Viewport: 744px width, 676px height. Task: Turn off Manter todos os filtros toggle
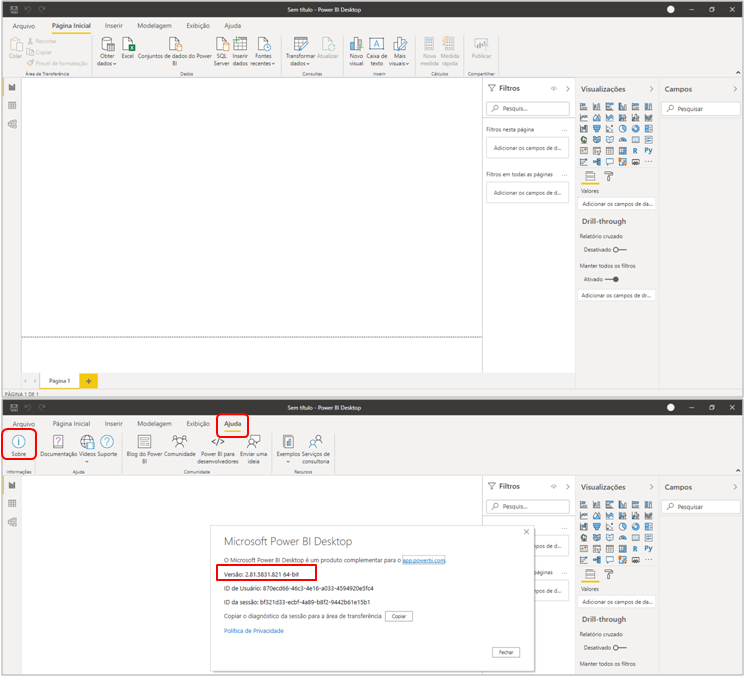(x=612, y=280)
